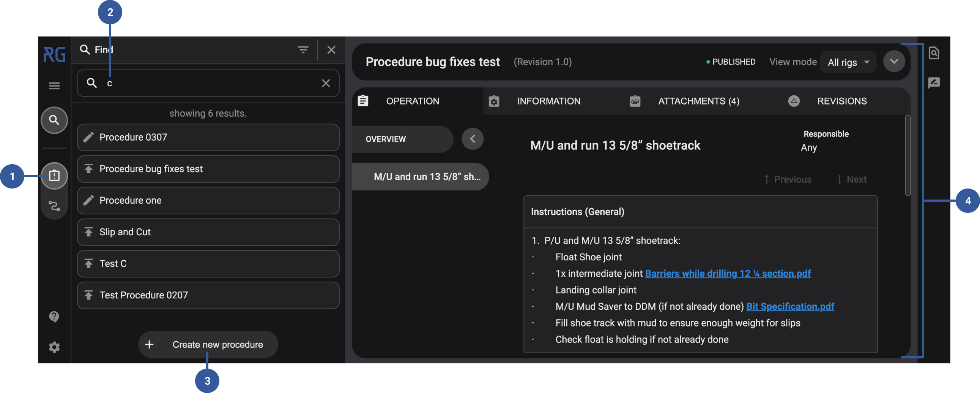This screenshot has height=393, width=980.
Task: Expand the All rigs view mode dropdown
Action: tap(848, 62)
